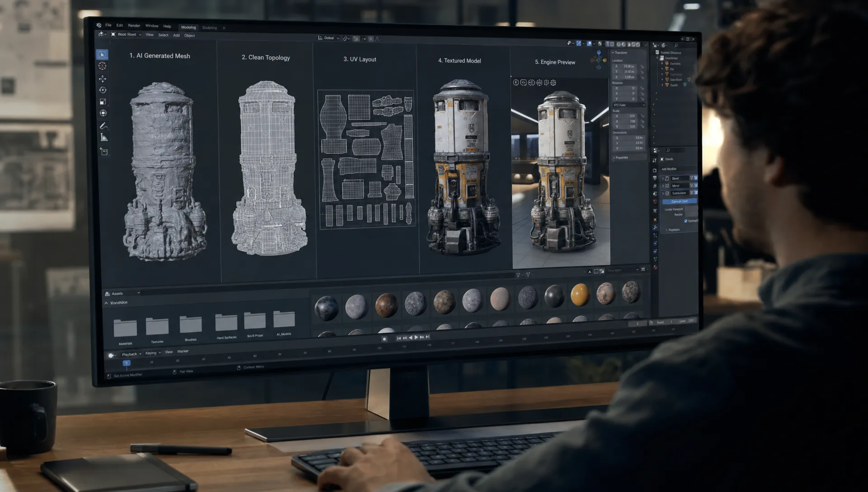This screenshot has height=492, width=868.
Task: Toggle the Optimal Display checkbox
Action: point(686,221)
